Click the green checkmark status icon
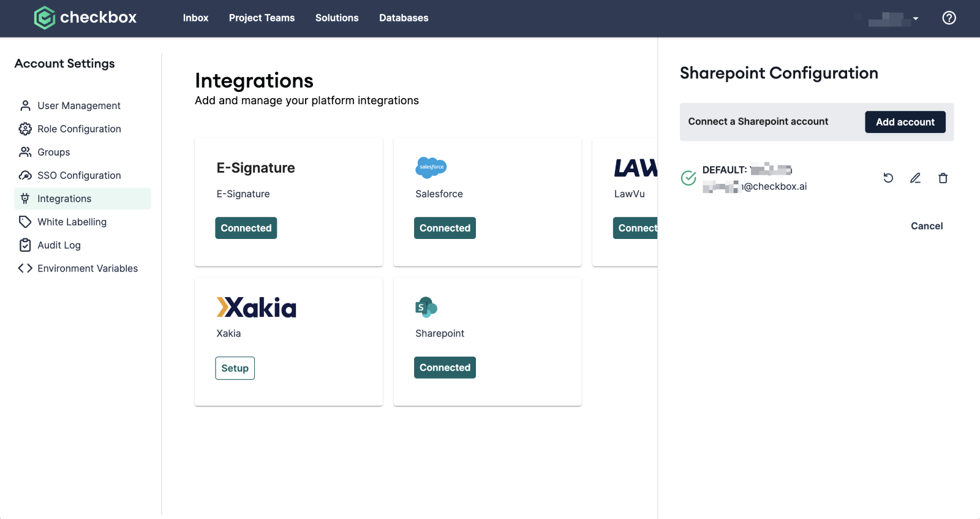The height and width of the screenshot is (519, 980). coord(688,178)
